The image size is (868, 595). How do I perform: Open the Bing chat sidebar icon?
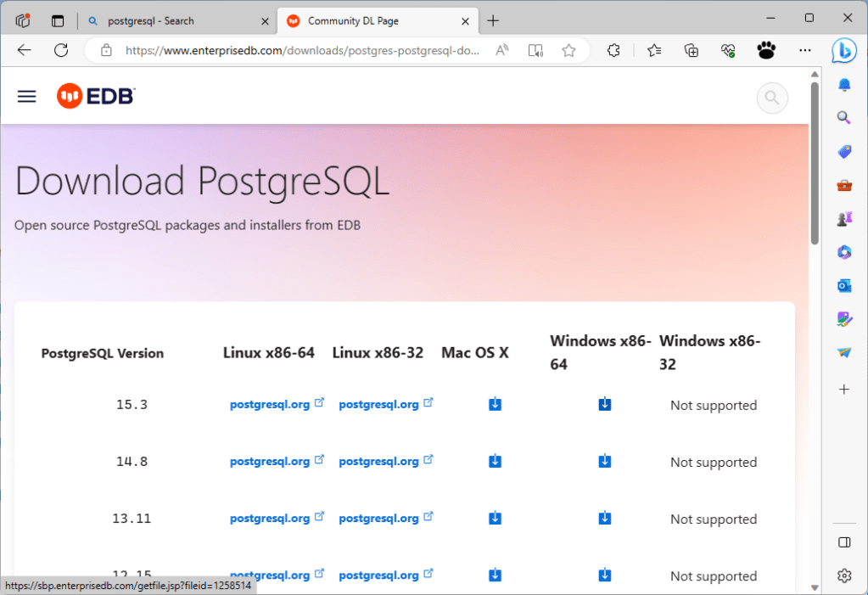[843, 51]
